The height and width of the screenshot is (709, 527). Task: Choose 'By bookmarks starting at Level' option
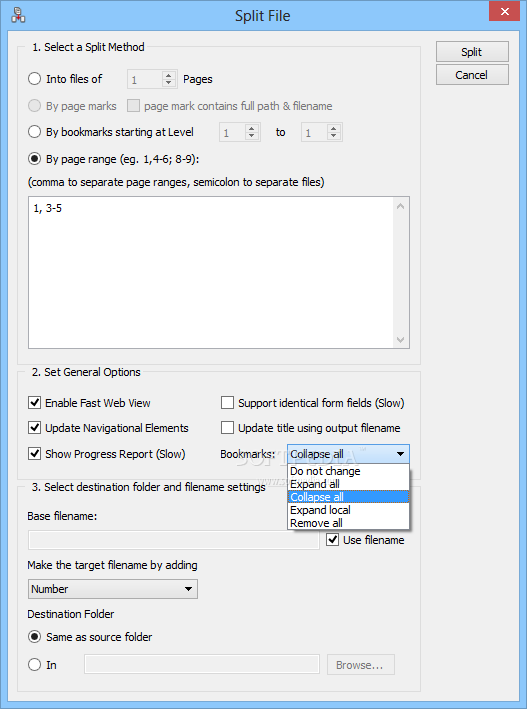pos(34,132)
